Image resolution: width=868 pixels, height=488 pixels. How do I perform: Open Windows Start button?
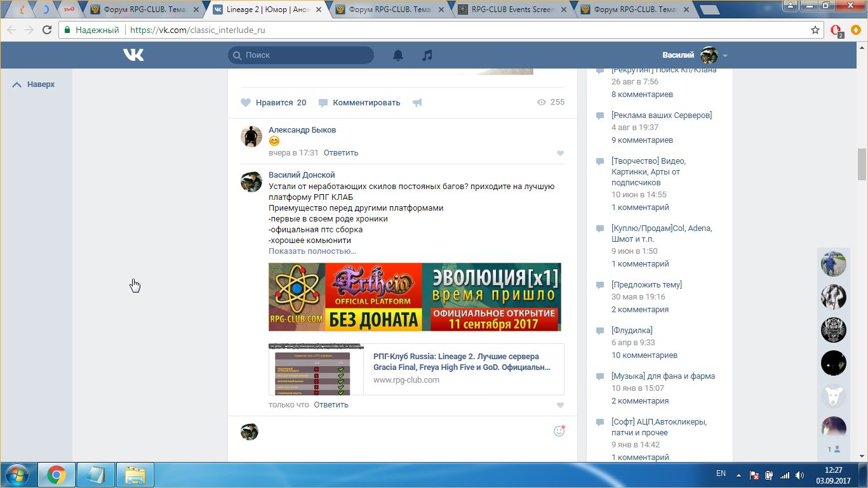[17, 475]
